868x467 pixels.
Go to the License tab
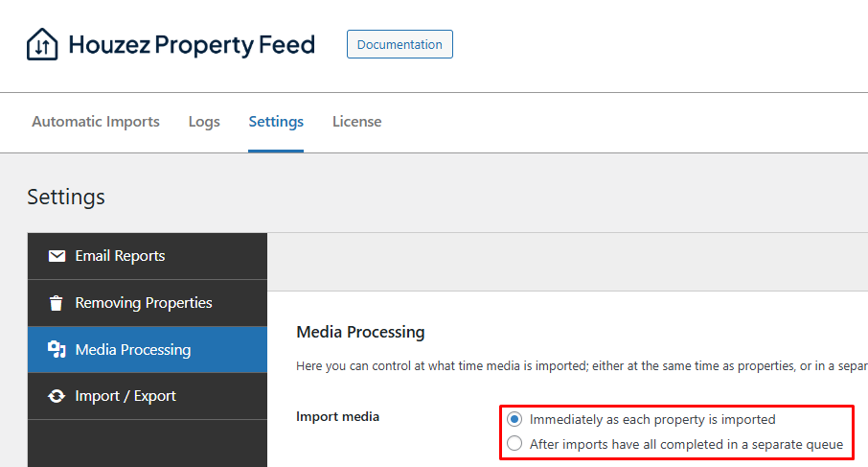point(356,122)
